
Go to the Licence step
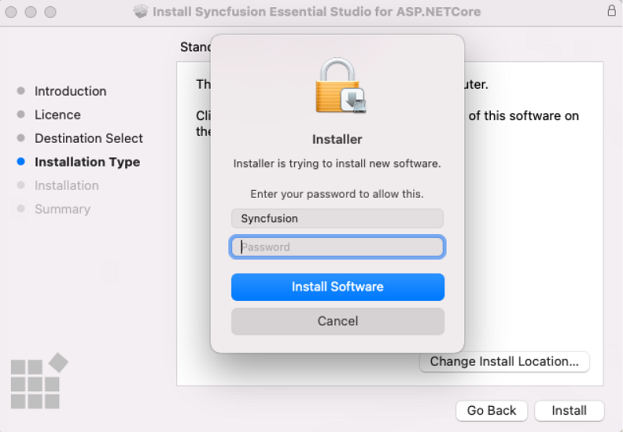click(x=57, y=115)
